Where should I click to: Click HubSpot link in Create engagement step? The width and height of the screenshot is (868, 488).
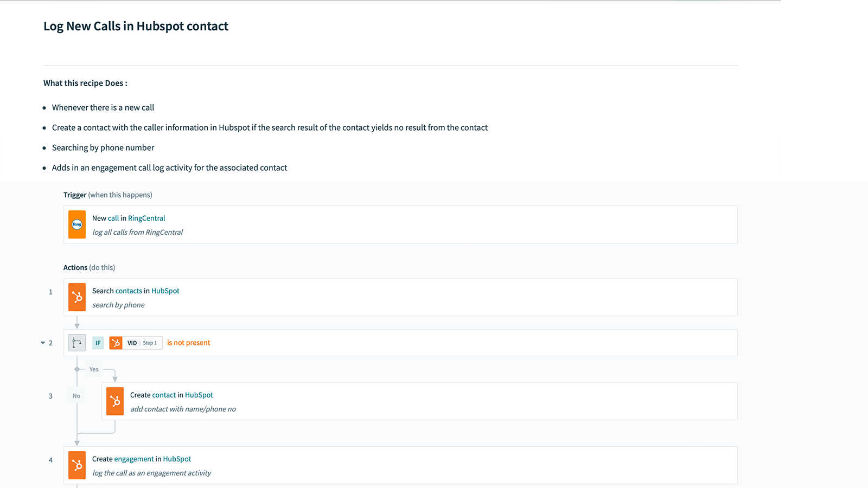(x=177, y=459)
